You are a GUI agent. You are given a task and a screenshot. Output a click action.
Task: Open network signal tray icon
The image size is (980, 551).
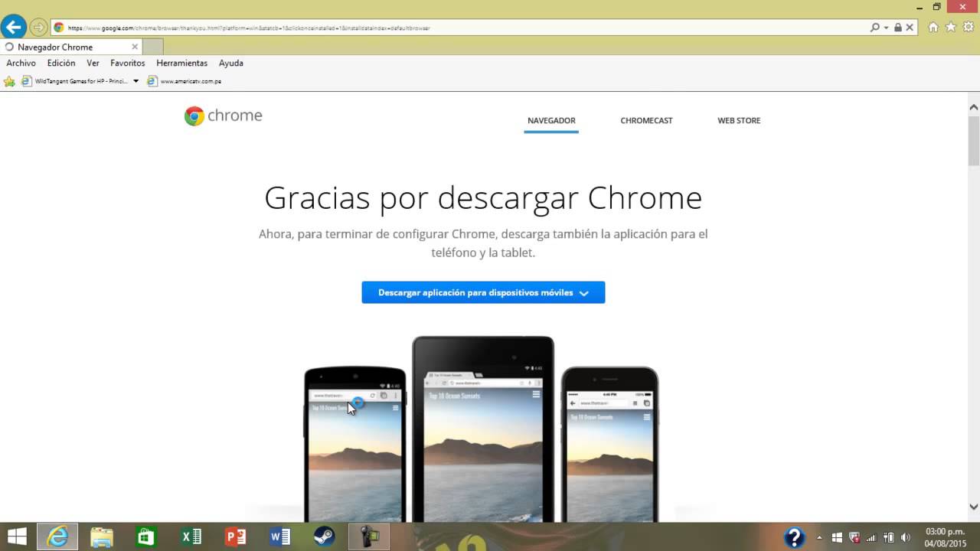[x=871, y=537]
